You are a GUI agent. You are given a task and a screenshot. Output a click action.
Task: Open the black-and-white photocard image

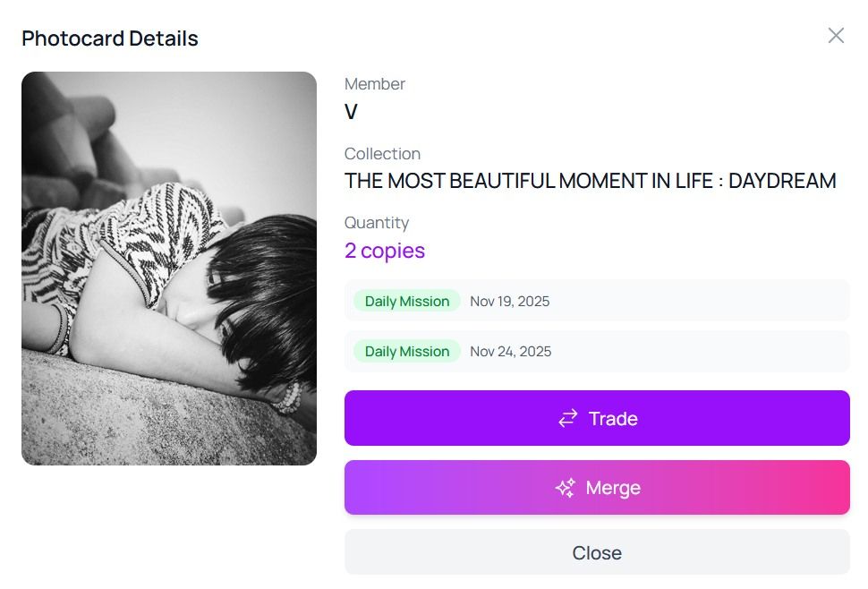pos(169,269)
